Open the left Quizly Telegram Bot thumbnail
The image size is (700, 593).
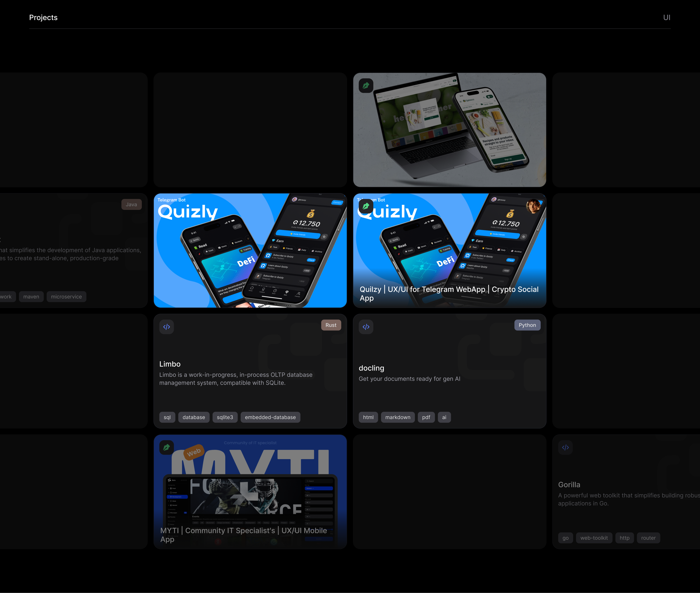click(x=250, y=250)
